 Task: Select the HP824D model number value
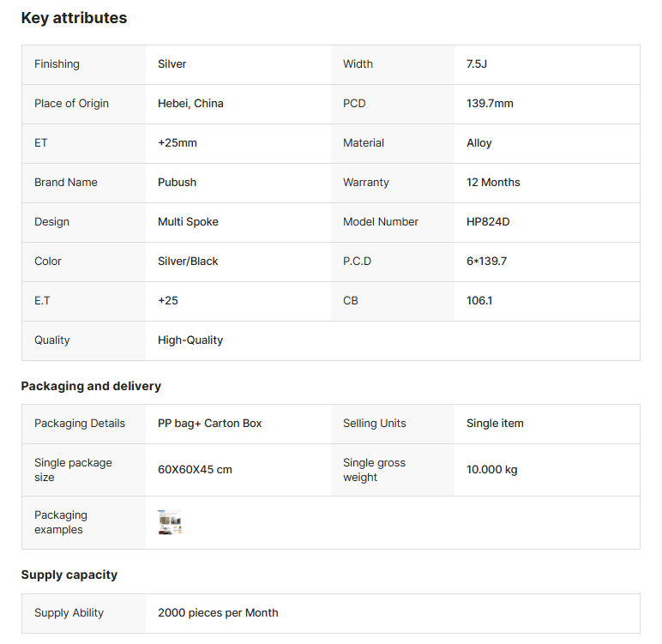pyautogui.click(x=488, y=222)
